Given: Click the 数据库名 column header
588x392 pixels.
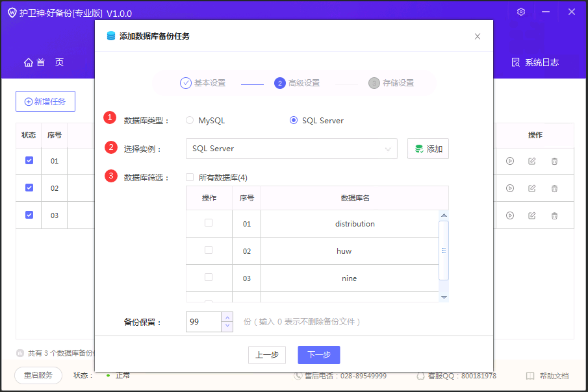Looking at the screenshot, I should (355, 198).
